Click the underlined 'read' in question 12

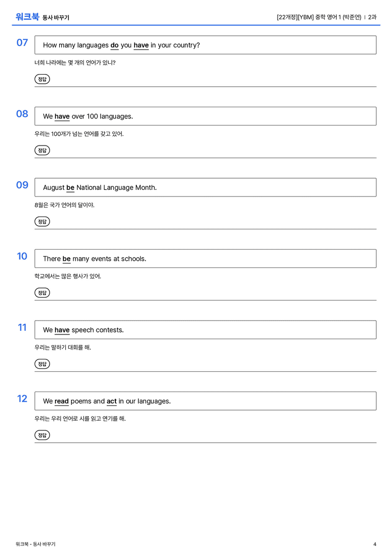click(x=62, y=401)
